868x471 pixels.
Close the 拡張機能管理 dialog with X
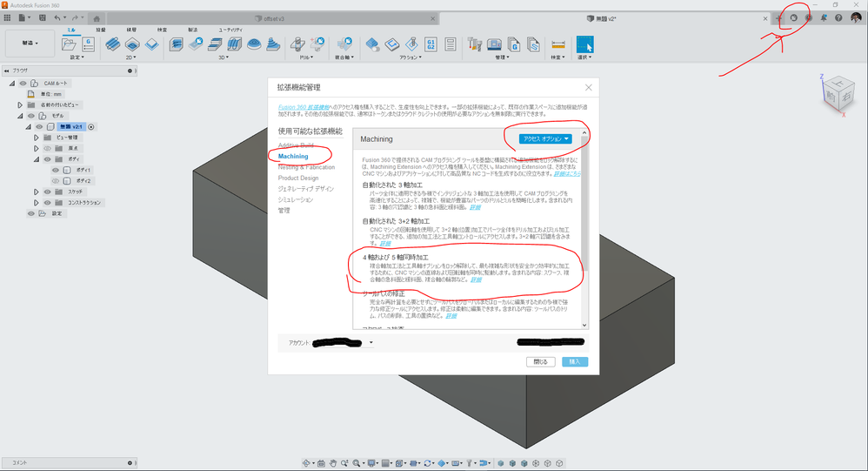(x=589, y=88)
